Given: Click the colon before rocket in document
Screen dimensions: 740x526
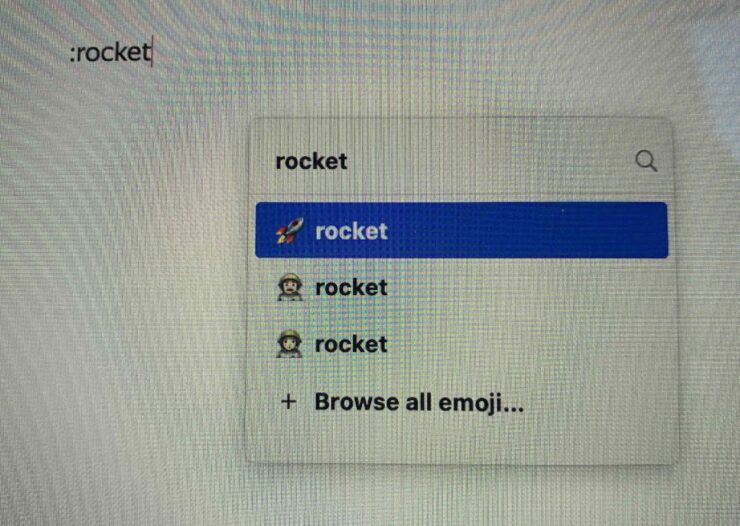Looking at the screenshot, I should [72, 55].
